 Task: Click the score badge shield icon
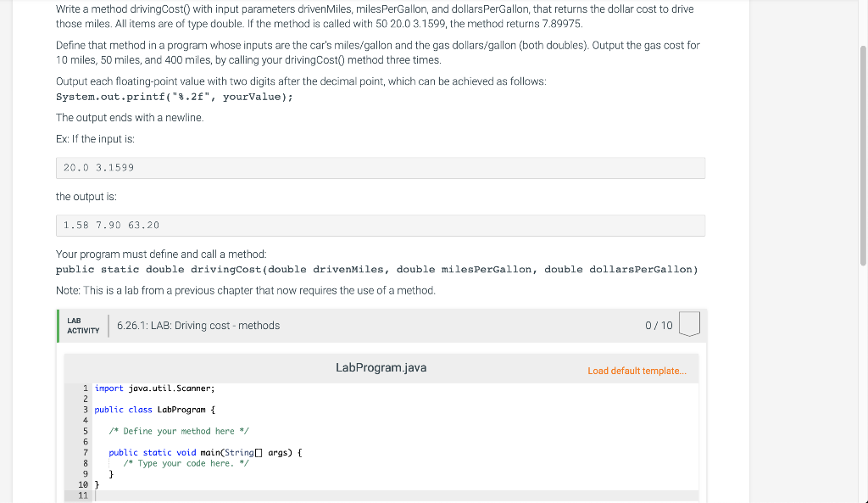pyautogui.click(x=689, y=324)
